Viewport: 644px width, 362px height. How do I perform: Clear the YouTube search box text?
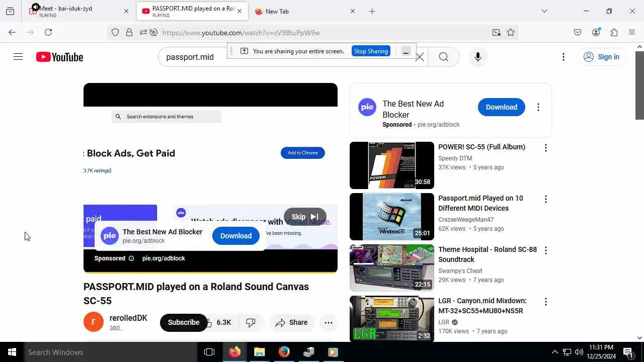click(420, 57)
